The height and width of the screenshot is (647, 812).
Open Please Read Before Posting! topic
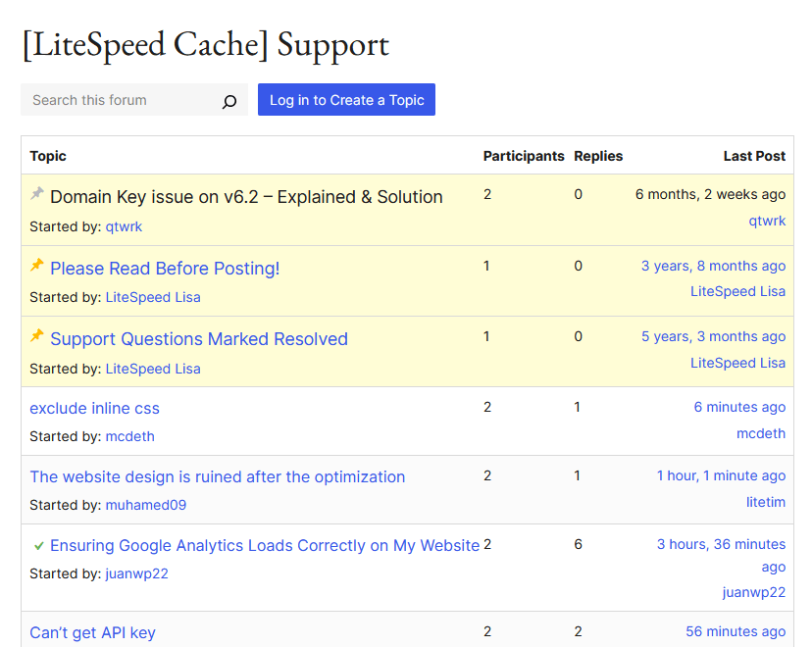165,269
